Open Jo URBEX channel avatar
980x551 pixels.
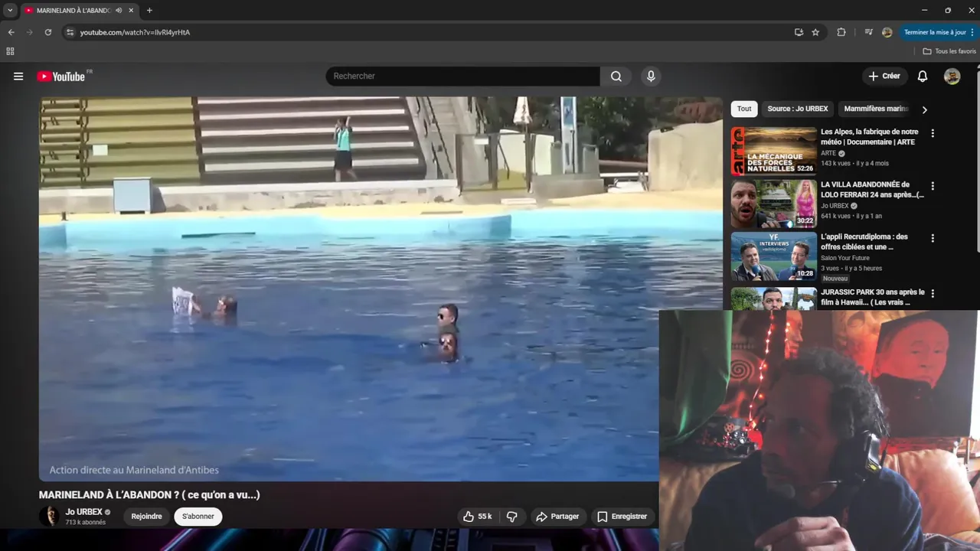coord(50,517)
